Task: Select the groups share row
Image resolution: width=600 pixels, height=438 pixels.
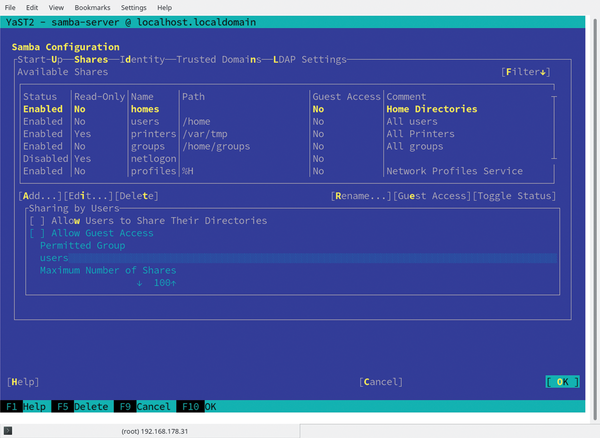Action: (287, 147)
